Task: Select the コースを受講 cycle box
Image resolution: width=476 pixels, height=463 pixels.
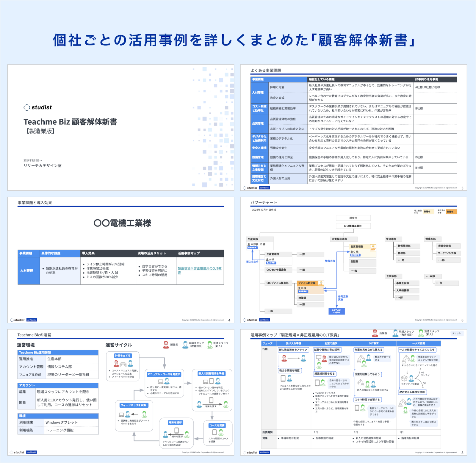Action: click(x=217, y=433)
